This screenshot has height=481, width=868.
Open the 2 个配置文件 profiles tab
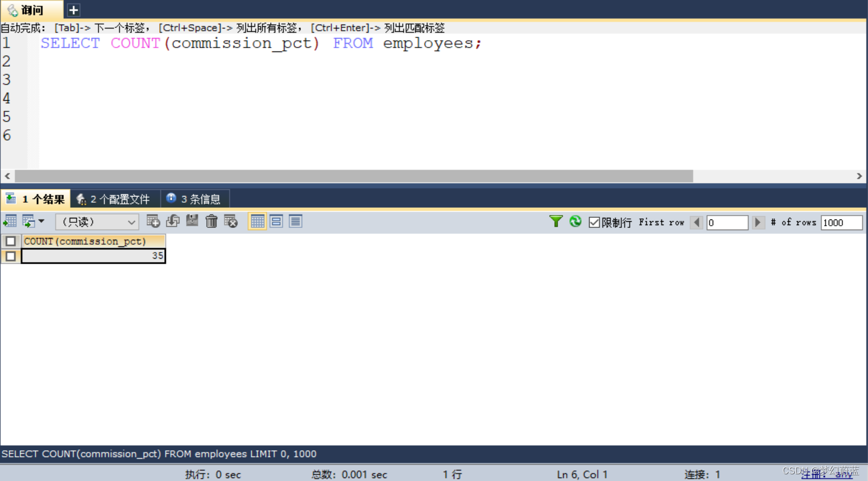(115, 199)
